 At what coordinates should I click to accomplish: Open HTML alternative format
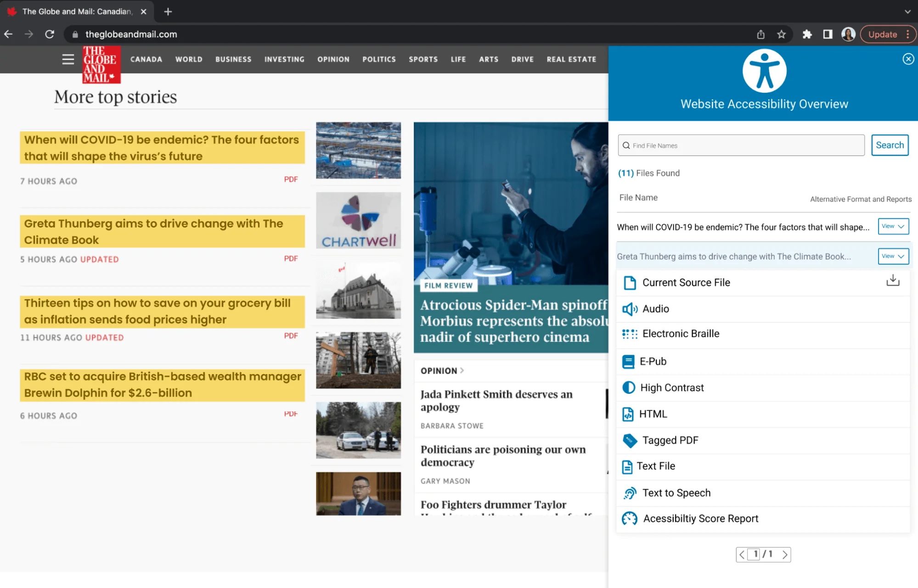(x=763, y=414)
